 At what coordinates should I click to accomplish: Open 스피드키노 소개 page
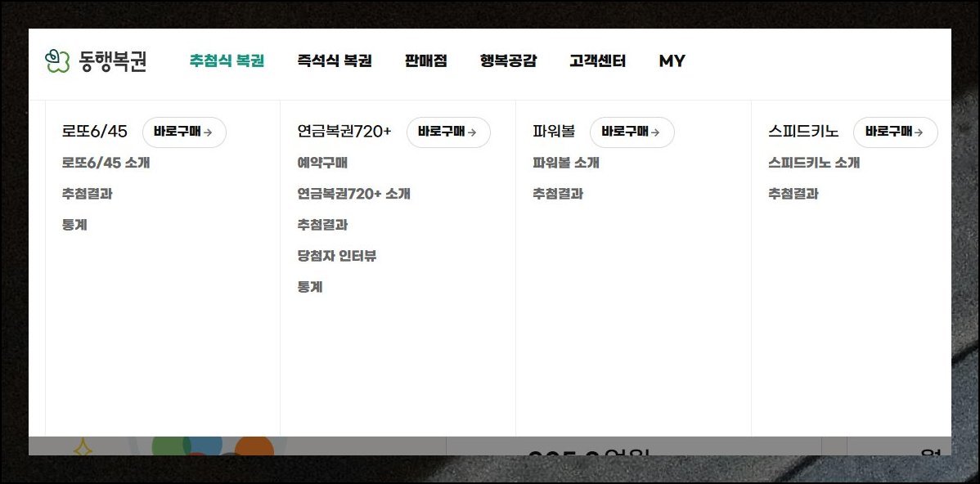pos(814,163)
